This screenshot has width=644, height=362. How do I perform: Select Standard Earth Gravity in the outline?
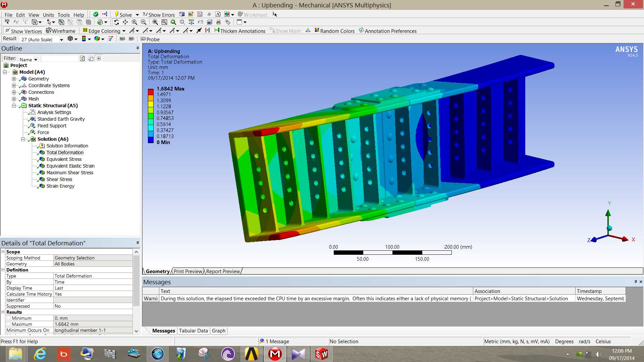point(61,119)
